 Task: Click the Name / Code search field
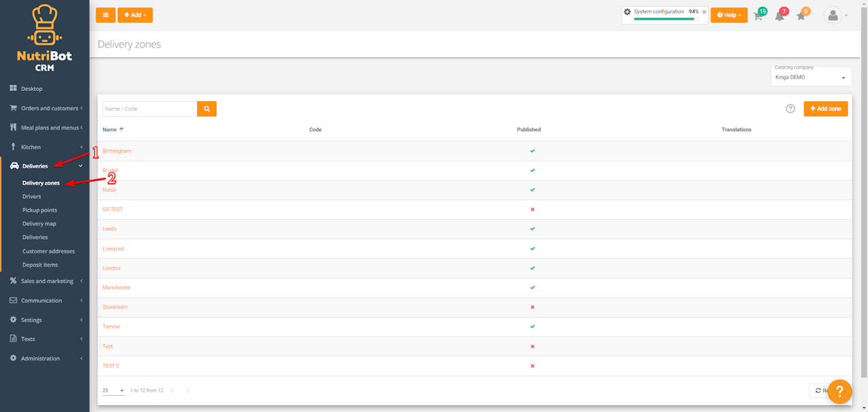click(x=150, y=109)
